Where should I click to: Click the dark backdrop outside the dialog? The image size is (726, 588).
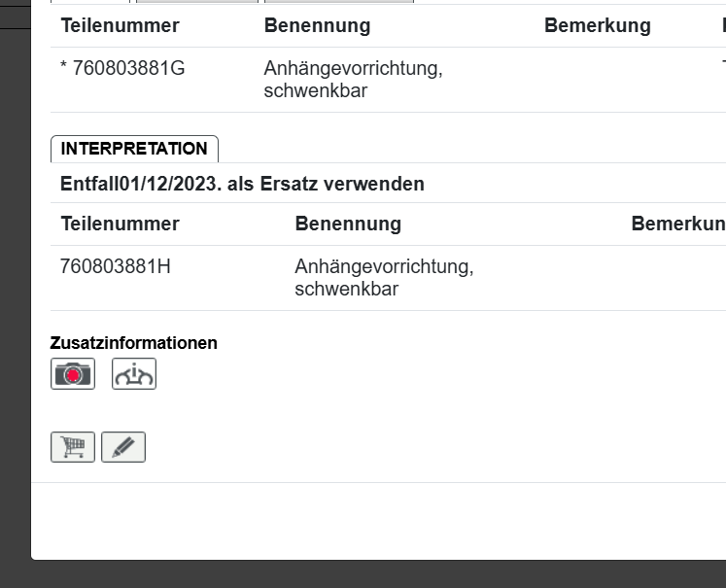pos(14,292)
